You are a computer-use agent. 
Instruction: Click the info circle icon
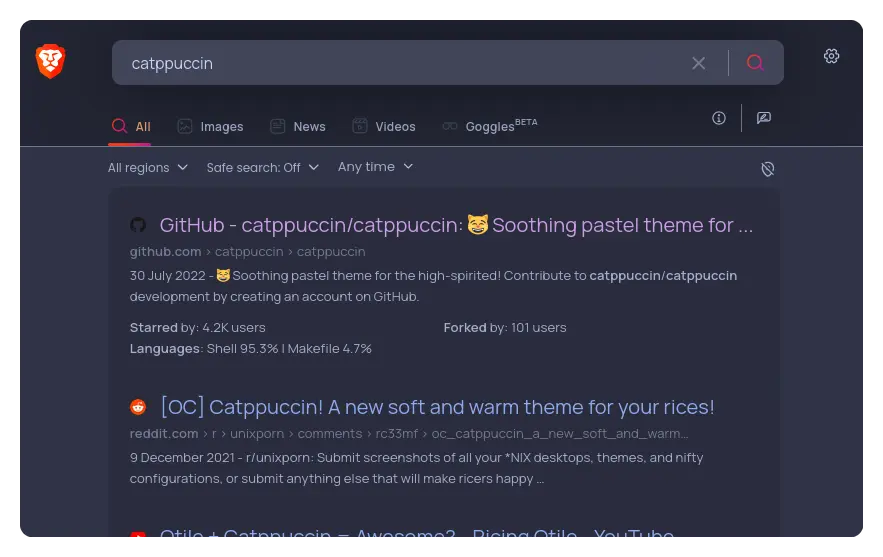719,118
